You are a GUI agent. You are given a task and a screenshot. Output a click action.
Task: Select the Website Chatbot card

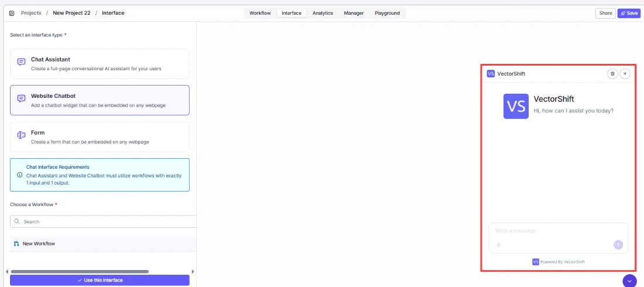[100, 100]
